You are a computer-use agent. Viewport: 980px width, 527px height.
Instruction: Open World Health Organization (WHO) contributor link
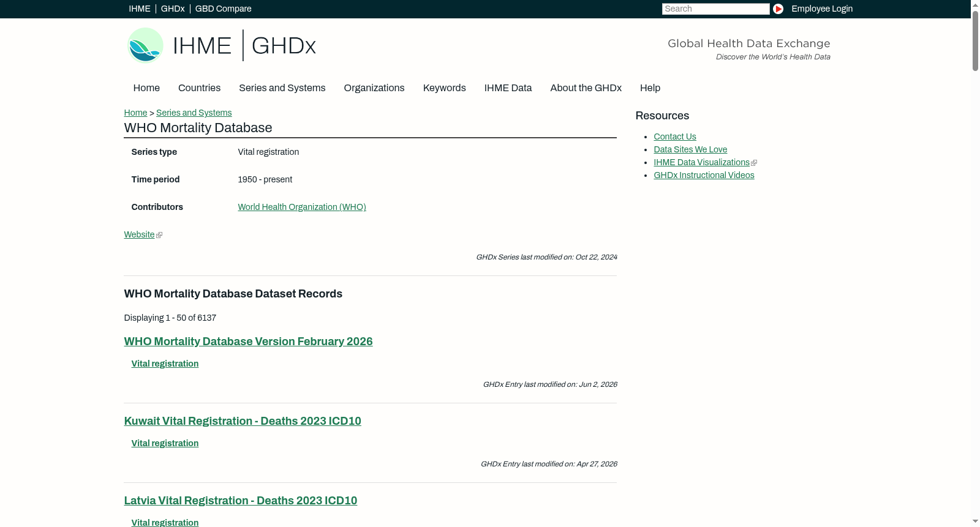[x=302, y=207]
